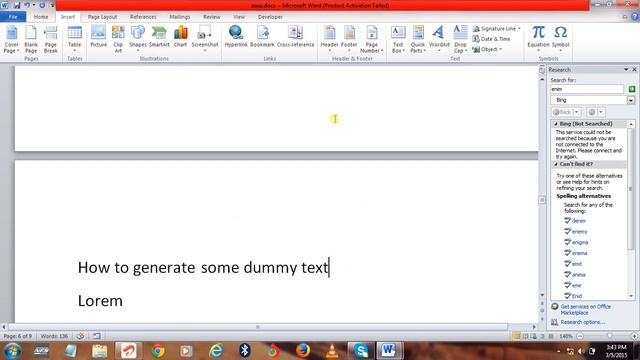Open the Shapes gallery
Image resolution: width=640 pixels, height=360 pixels.
pyautogui.click(x=138, y=38)
